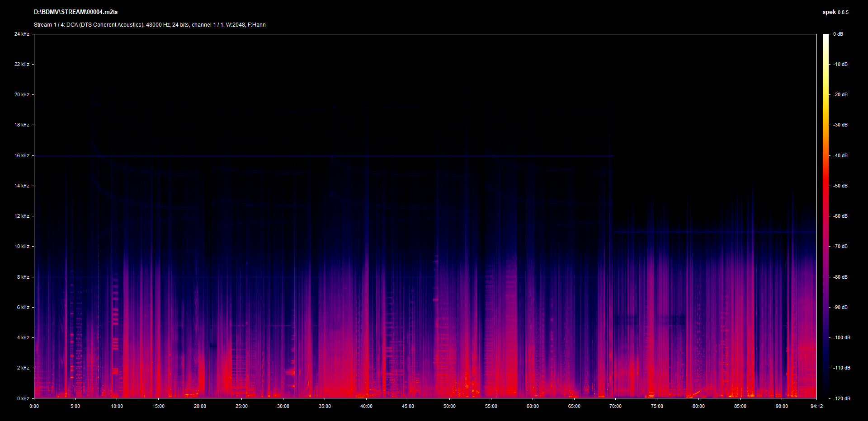Viewport: 868px width, 421px height.
Task: Click the spek 0.8.5 version label
Action: (835, 12)
